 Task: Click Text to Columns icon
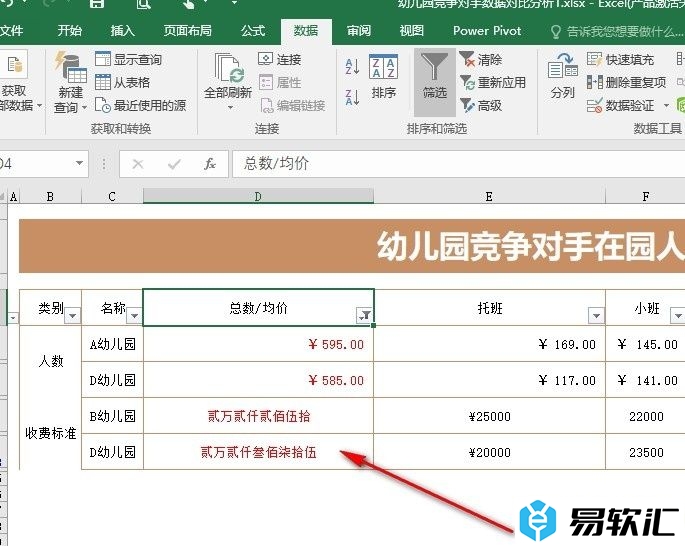pyautogui.click(x=563, y=76)
